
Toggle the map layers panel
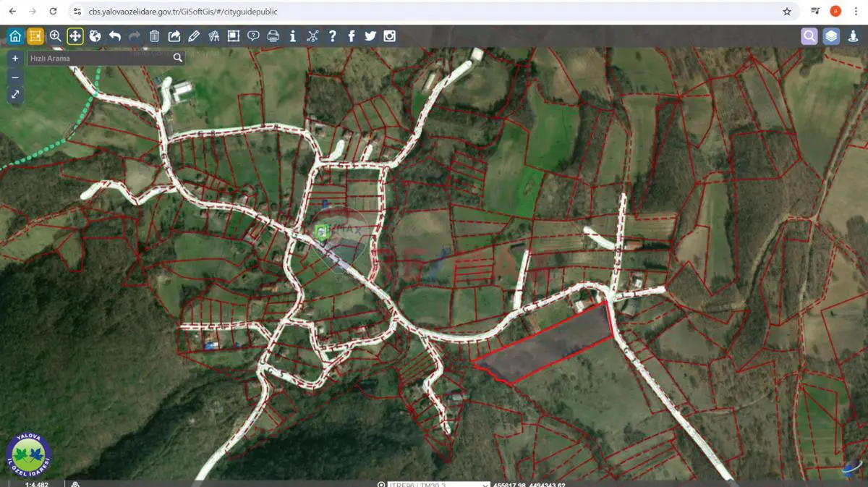point(831,36)
